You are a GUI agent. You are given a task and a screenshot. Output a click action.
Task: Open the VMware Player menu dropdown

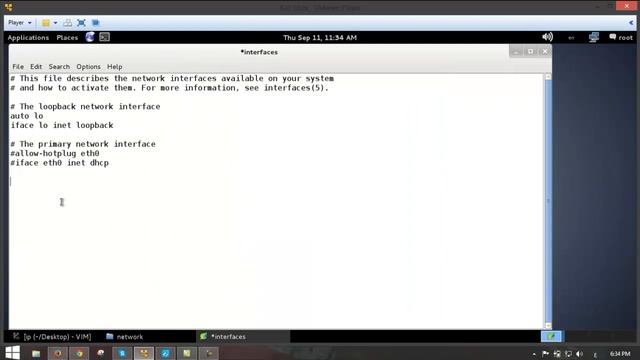pos(20,23)
